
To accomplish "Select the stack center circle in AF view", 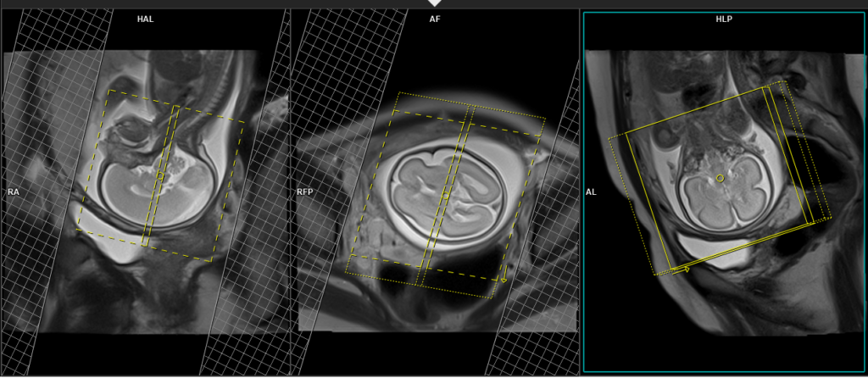I will coord(445,196).
